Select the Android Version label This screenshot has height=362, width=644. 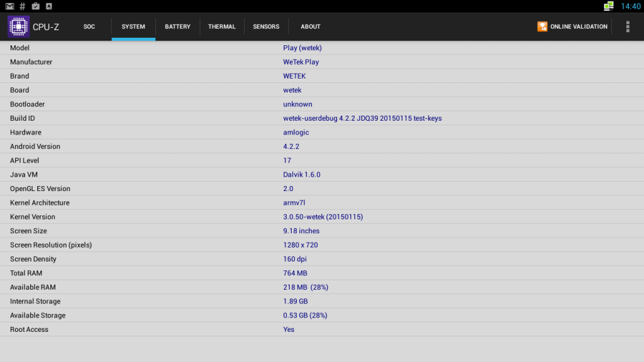[x=35, y=146]
